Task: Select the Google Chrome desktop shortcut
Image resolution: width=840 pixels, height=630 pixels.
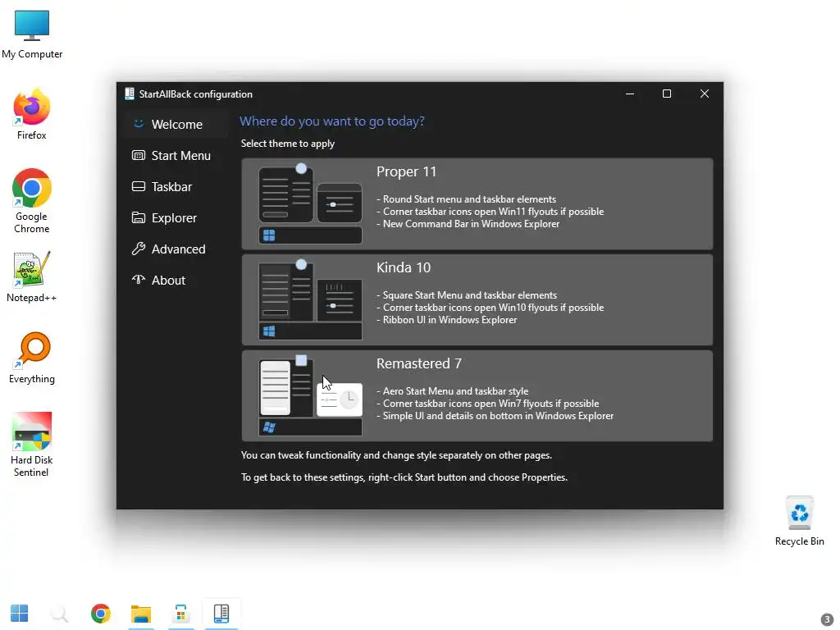Action: coord(32,201)
